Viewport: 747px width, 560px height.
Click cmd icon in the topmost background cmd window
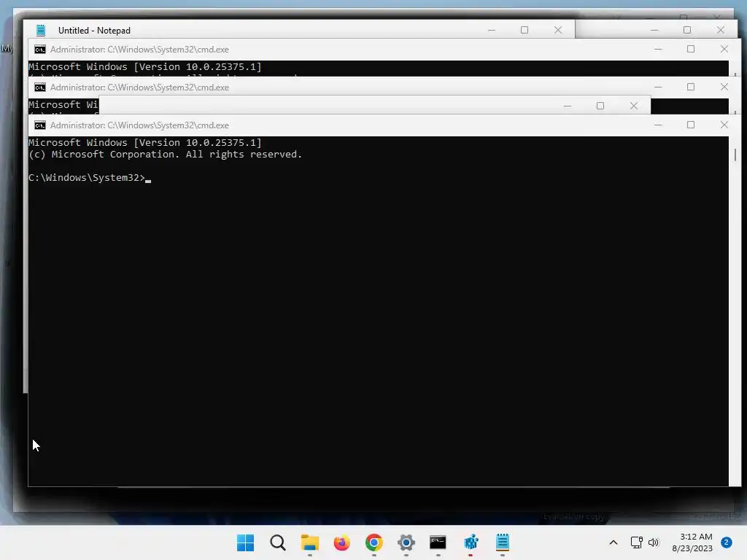(x=40, y=50)
